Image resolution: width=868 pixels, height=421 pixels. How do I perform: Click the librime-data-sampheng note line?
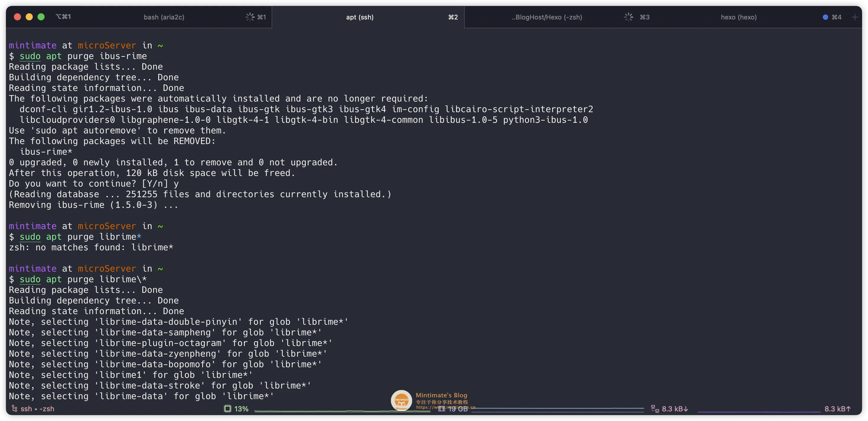click(x=165, y=332)
